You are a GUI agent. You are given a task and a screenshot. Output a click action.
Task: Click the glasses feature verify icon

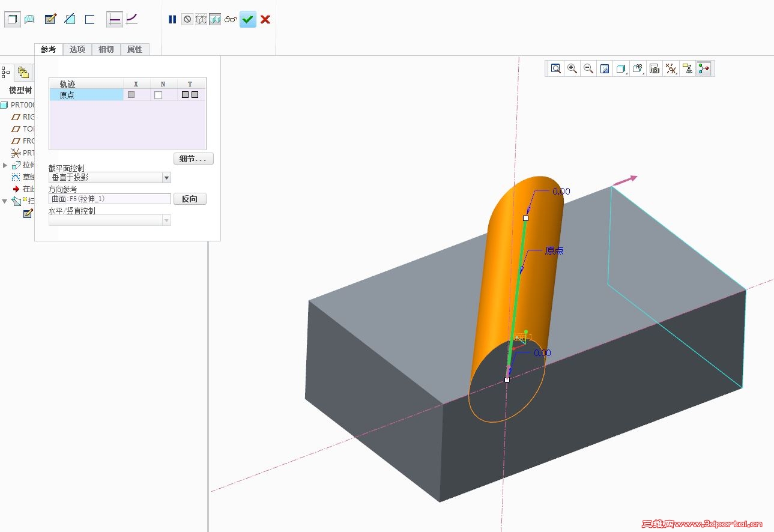pos(231,20)
